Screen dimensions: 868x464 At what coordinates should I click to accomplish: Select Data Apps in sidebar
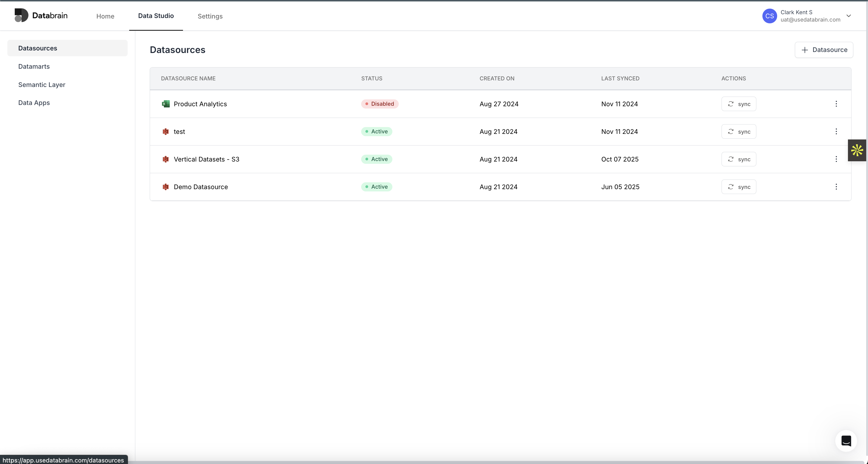[34, 103]
